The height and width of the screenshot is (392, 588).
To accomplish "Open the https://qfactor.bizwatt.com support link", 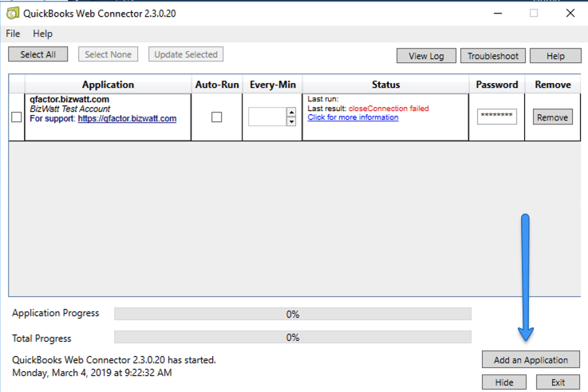I will click(x=127, y=118).
